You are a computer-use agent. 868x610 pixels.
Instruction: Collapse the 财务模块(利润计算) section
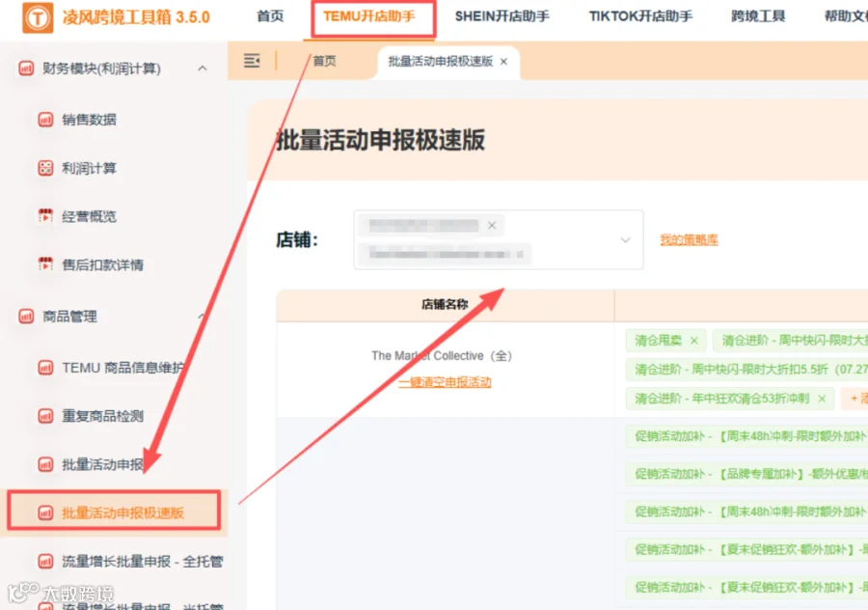pyautogui.click(x=203, y=69)
